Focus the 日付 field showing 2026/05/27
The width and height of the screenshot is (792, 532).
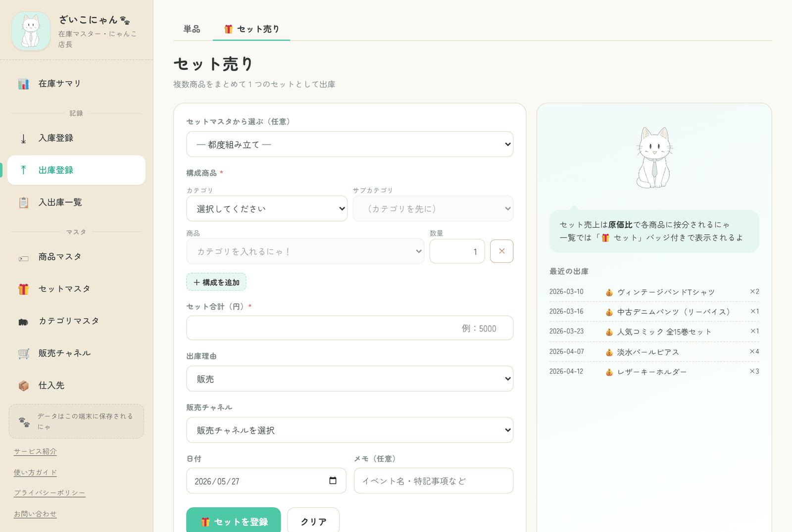266,481
